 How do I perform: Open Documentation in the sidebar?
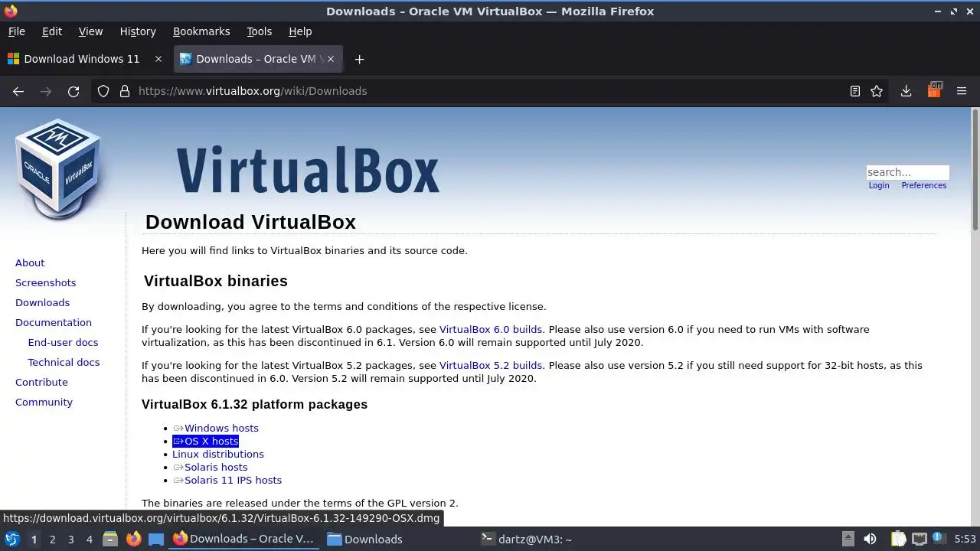tap(54, 322)
